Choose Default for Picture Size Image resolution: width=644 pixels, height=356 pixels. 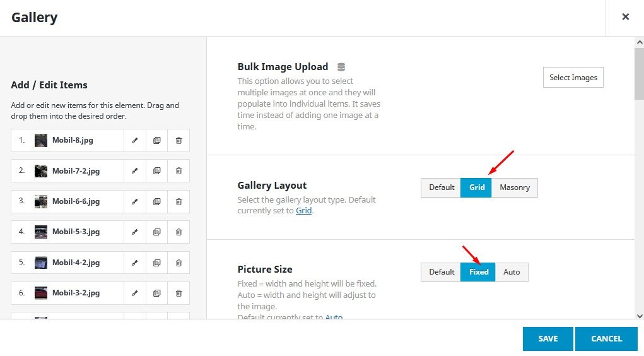(442, 272)
